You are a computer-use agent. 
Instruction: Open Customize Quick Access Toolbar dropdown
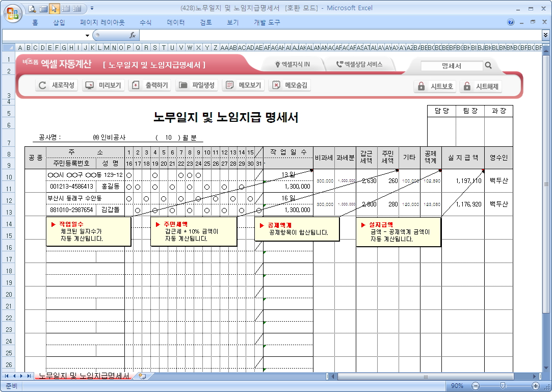[92, 8]
